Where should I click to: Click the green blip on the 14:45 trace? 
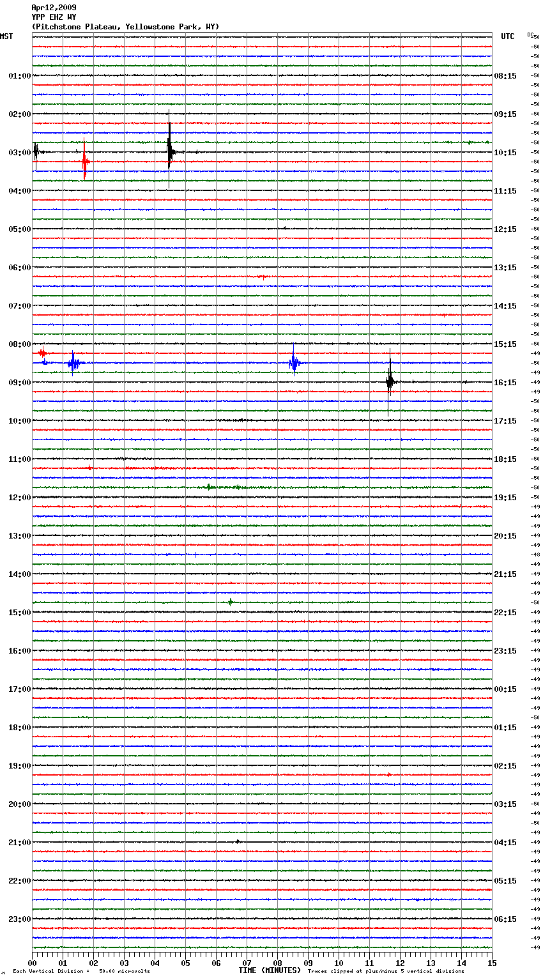(x=231, y=602)
